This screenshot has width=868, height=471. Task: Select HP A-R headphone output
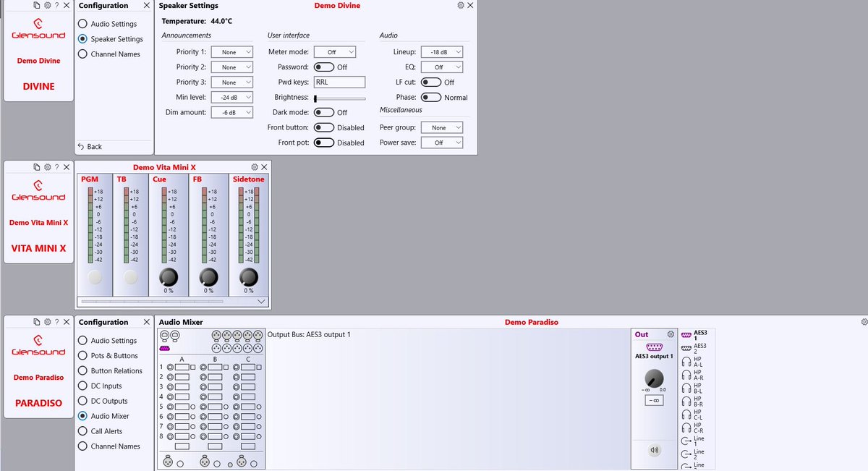point(692,375)
